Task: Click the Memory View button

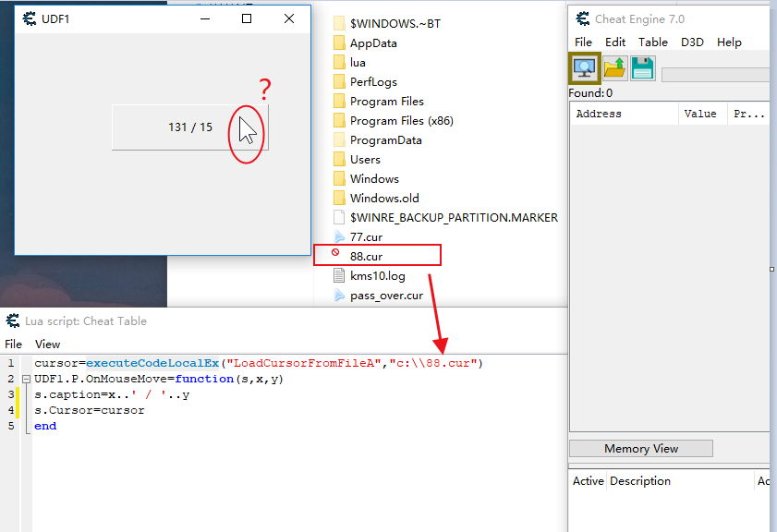Action: (x=640, y=449)
